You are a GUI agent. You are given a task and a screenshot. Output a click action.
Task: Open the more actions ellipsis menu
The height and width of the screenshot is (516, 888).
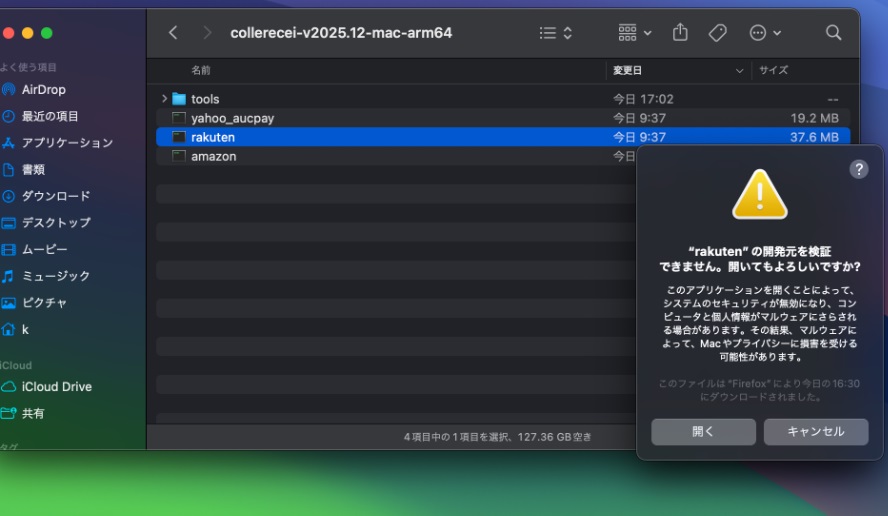(x=765, y=33)
